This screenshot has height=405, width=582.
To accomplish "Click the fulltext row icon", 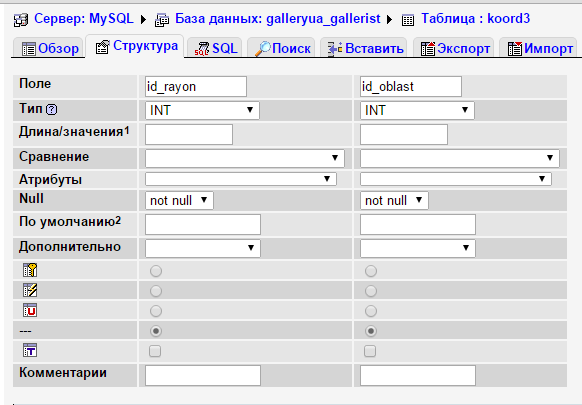I will click(x=30, y=350).
